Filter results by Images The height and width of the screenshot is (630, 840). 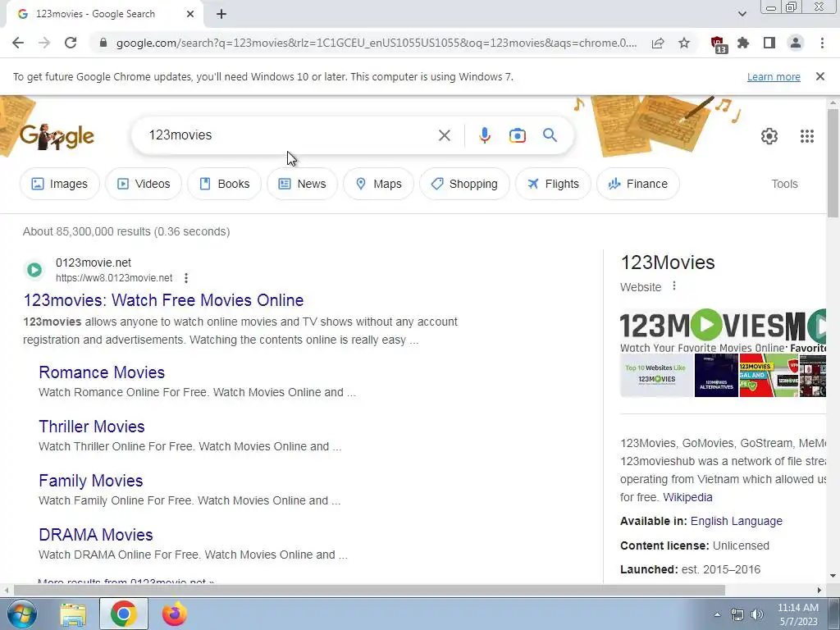pyautogui.click(x=59, y=184)
